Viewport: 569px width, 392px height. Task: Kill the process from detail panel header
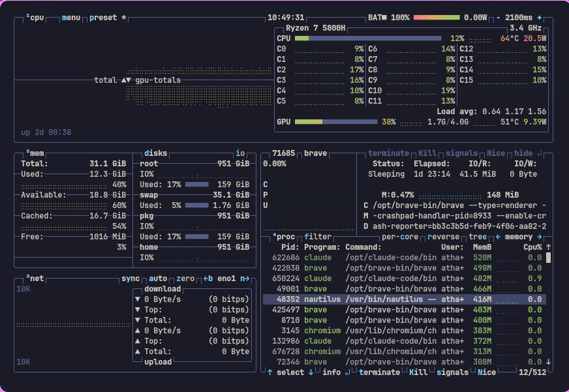[x=427, y=153]
